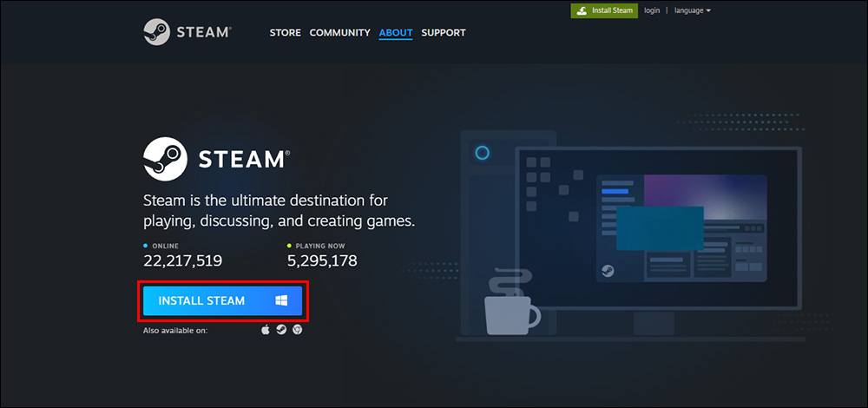Image resolution: width=868 pixels, height=408 pixels.
Task: Choose the SteamOS/Linux download icon
Action: point(281,330)
